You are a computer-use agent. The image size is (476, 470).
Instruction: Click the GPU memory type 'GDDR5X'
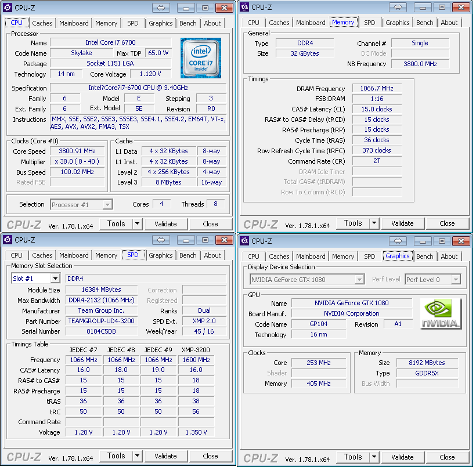pos(427,373)
